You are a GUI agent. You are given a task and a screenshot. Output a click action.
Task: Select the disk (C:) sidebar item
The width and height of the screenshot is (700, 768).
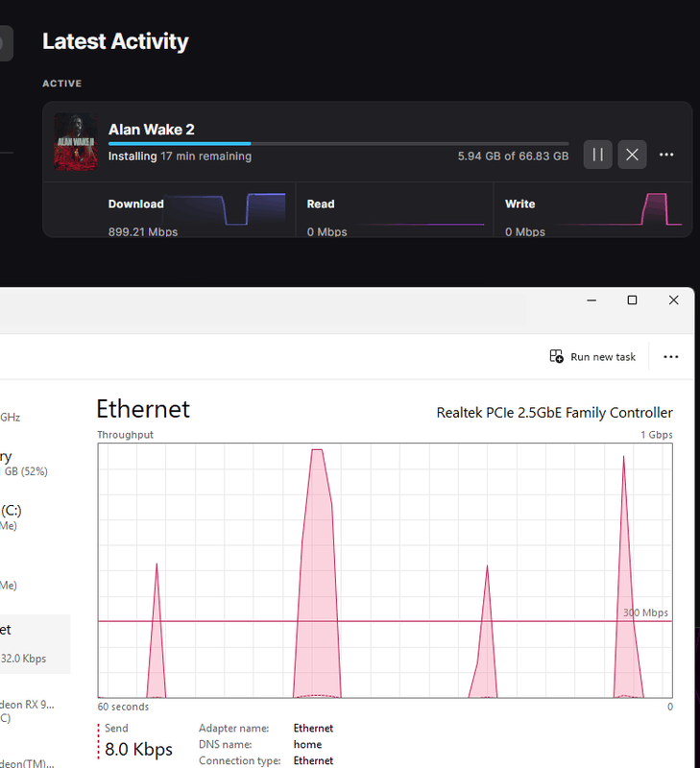36,517
